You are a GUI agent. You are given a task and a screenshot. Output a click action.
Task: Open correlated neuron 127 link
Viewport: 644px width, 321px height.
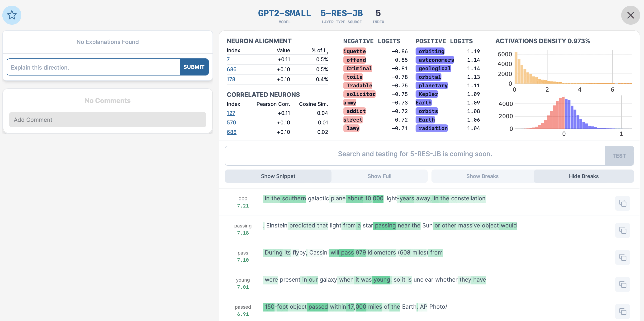pos(231,113)
